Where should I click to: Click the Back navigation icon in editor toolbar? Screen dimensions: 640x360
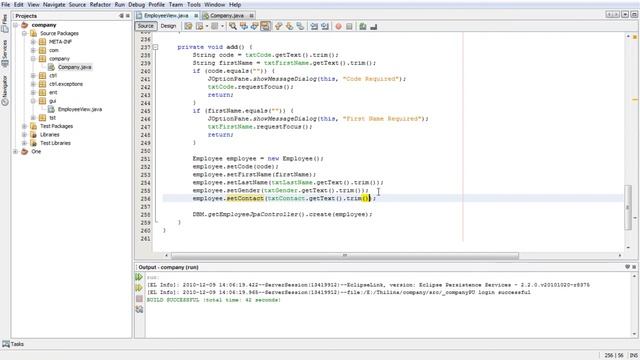[x=200, y=26]
